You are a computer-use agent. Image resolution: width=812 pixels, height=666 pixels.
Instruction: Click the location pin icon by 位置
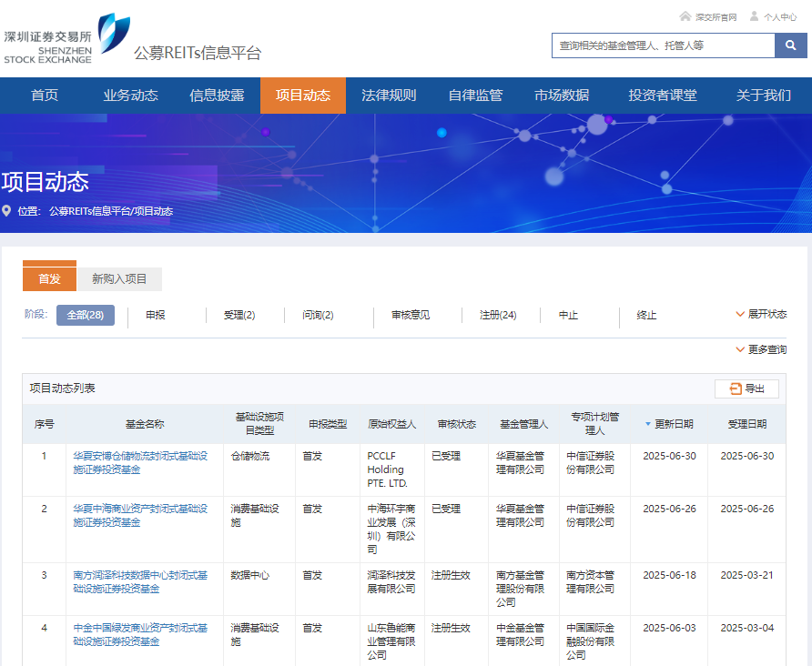tap(7, 211)
